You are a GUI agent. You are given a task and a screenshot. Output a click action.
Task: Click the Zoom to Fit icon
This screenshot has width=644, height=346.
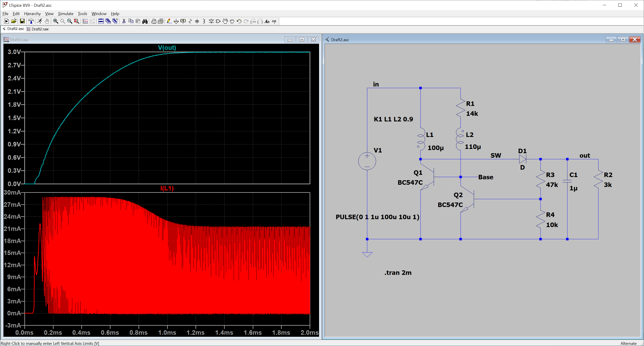pyautogui.click(x=77, y=22)
